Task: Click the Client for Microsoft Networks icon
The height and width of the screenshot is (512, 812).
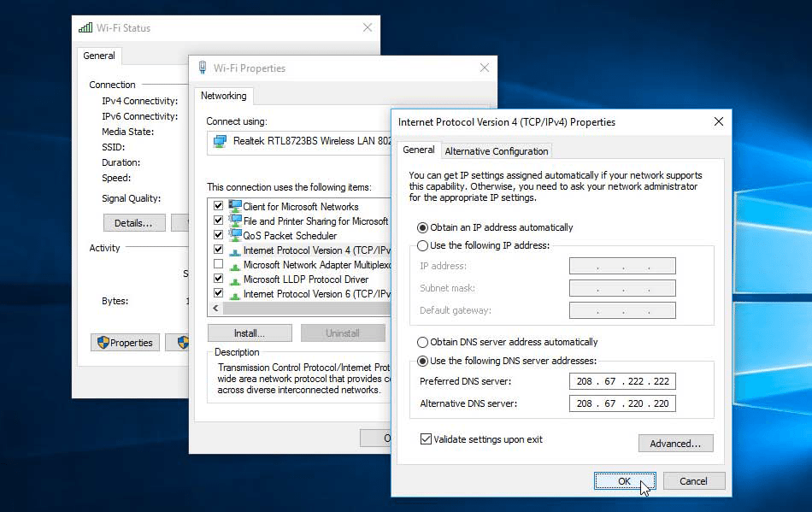Action: tap(235, 206)
